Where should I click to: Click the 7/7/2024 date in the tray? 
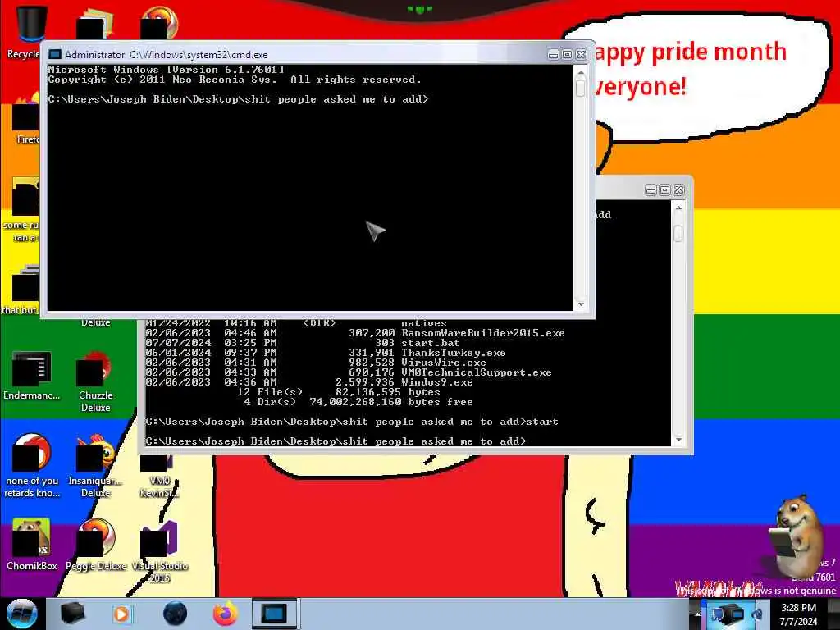click(x=798, y=622)
